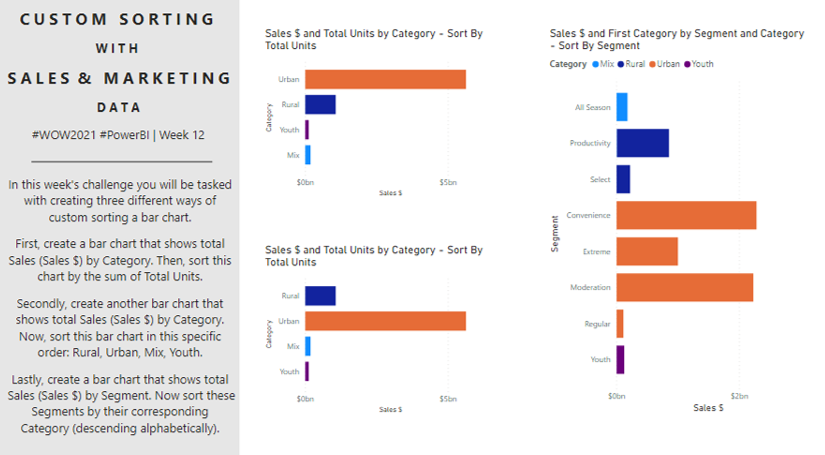
Task: Click the Urban bar in top chart
Action: click(x=385, y=79)
